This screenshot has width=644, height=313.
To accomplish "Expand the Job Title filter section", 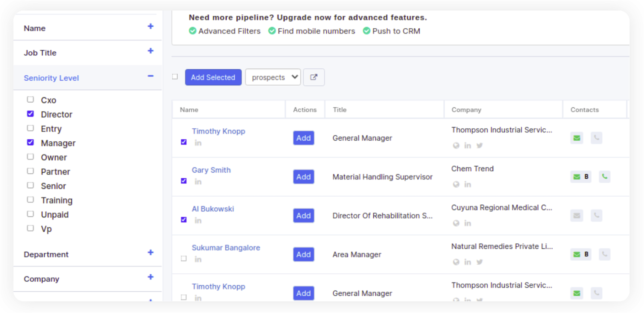I will [x=150, y=51].
